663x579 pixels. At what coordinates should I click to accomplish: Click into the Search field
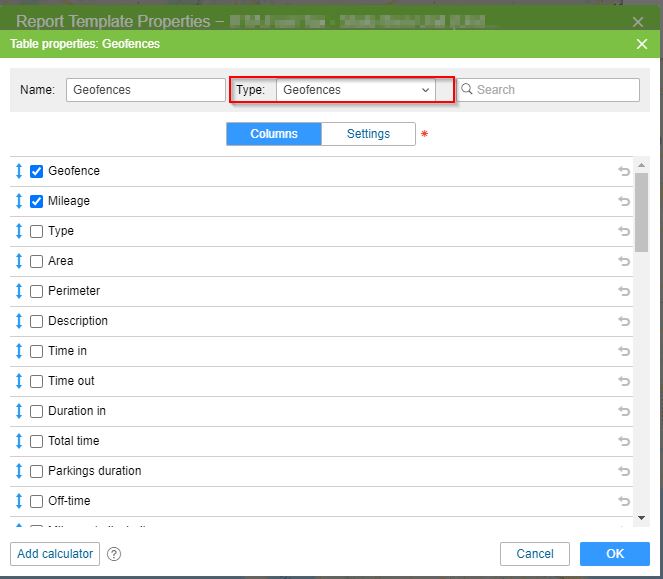[x=555, y=90]
